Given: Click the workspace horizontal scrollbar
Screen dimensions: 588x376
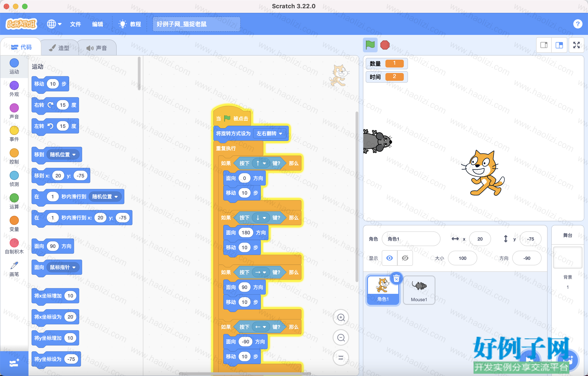Looking at the screenshot, I should (x=245, y=373).
